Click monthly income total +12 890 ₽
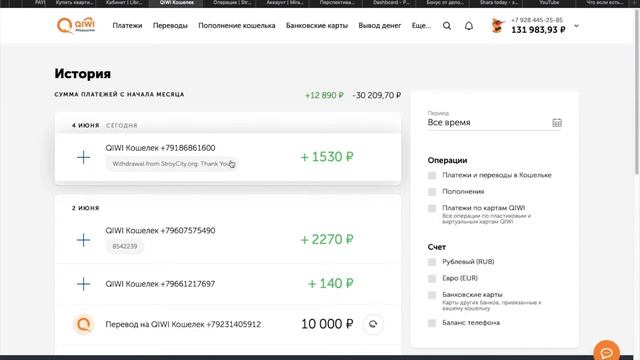Image resolution: width=640 pixels, height=360 pixels. pyautogui.click(x=324, y=95)
